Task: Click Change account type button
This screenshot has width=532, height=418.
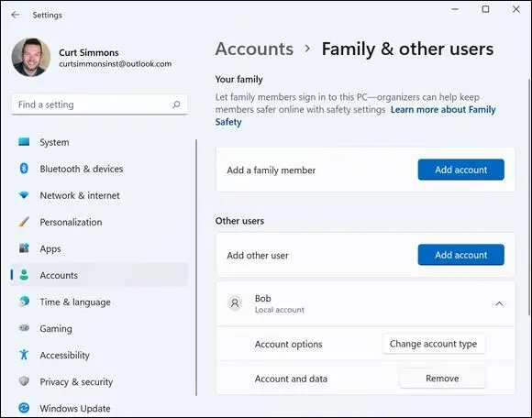Action: pos(433,344)
